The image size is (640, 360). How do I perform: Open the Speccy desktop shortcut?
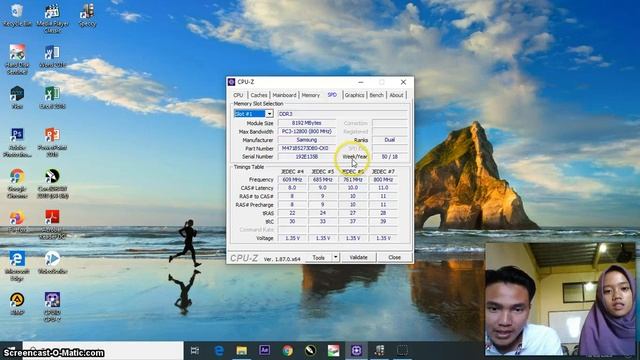tap(87, 15)
